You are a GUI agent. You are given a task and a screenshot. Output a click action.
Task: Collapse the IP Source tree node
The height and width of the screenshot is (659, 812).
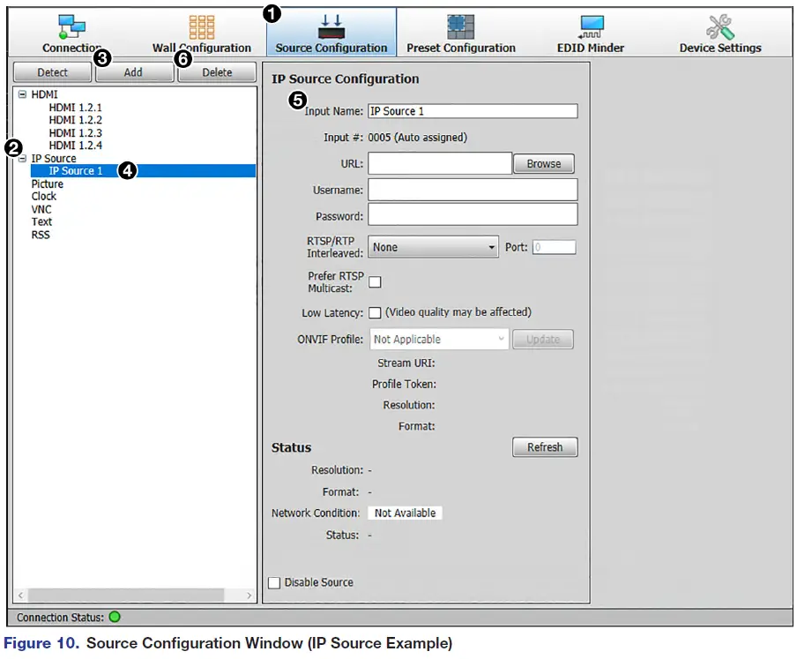22,159
